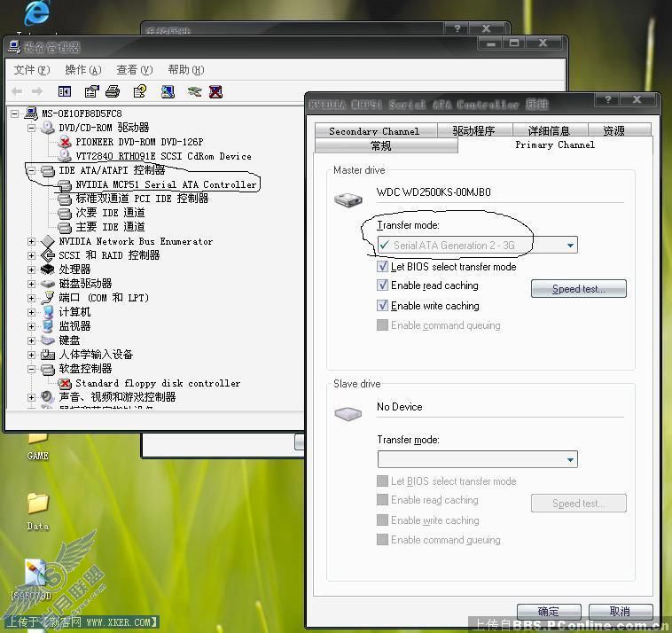Screen dimensions: 672x633
Task: Select the 处理器 category icon
Action: [48, 270]
